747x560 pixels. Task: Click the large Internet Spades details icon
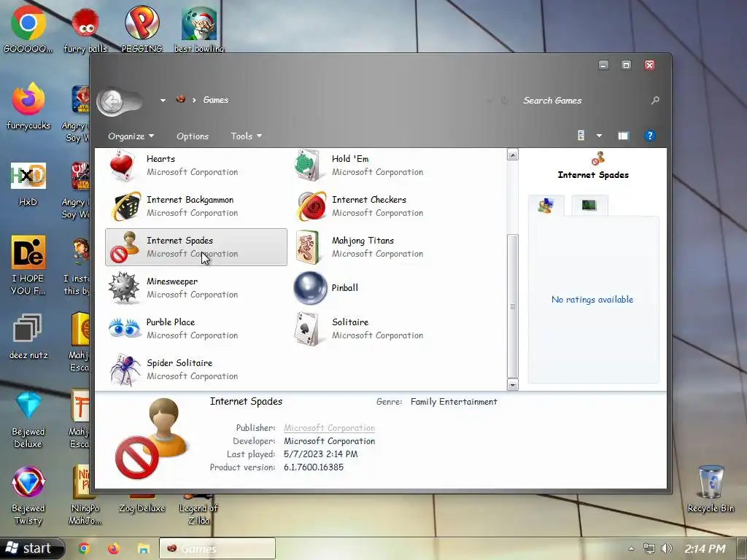point(152,438)
